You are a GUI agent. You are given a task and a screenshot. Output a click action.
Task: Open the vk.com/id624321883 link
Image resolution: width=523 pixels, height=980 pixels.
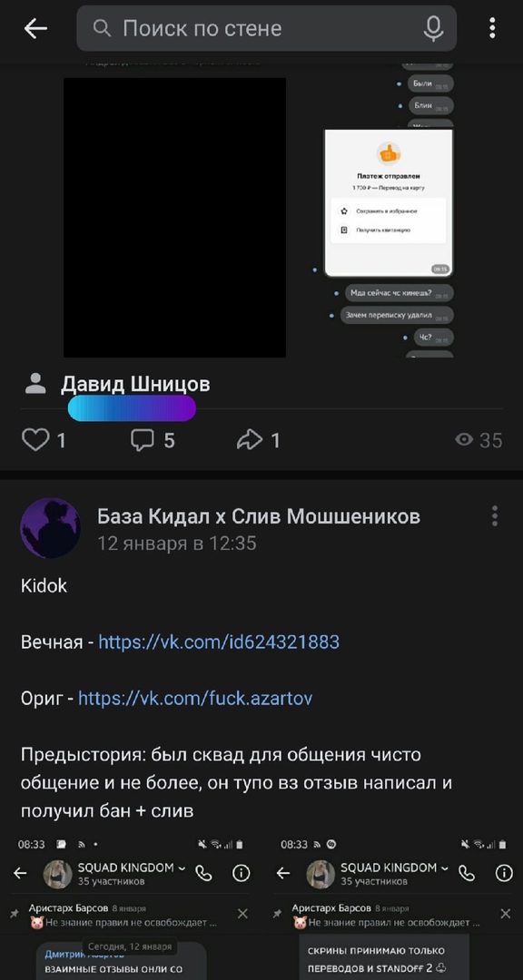click(219, 642)
